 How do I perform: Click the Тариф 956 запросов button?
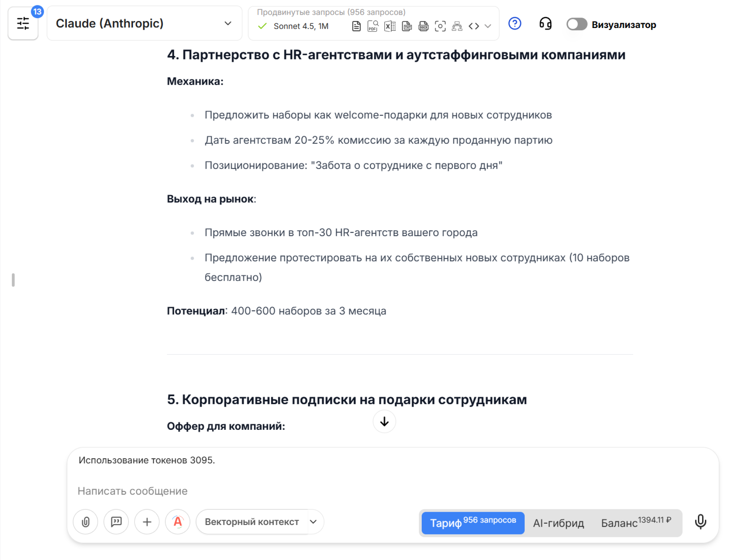pyautogui.click(x=472, y=523)
